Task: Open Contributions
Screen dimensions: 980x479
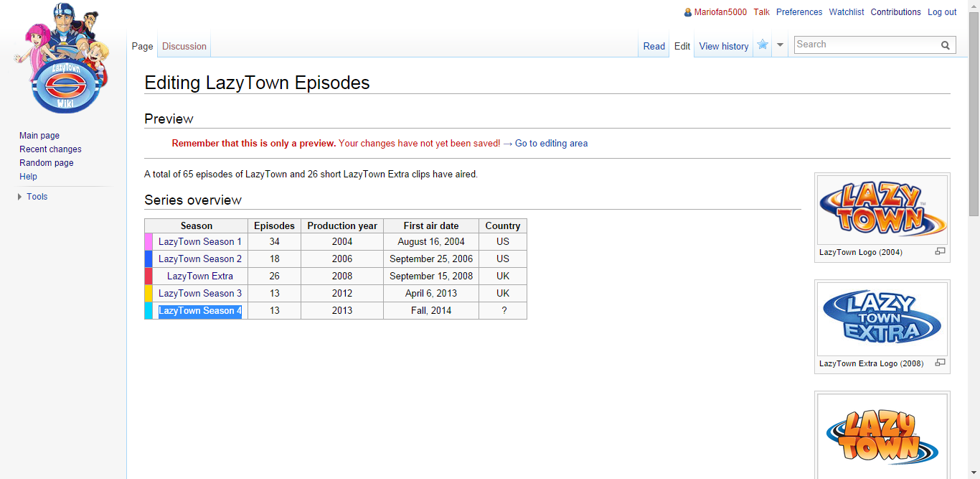Action: [x=896, y=12]
